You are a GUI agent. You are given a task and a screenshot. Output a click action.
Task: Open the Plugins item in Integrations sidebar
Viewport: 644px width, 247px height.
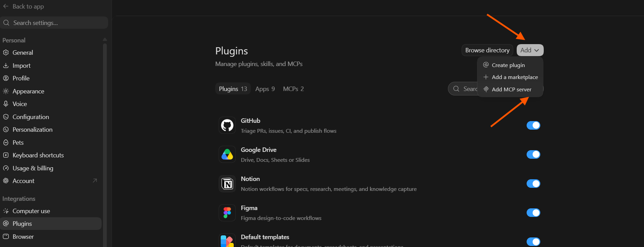tap(51, 224)
